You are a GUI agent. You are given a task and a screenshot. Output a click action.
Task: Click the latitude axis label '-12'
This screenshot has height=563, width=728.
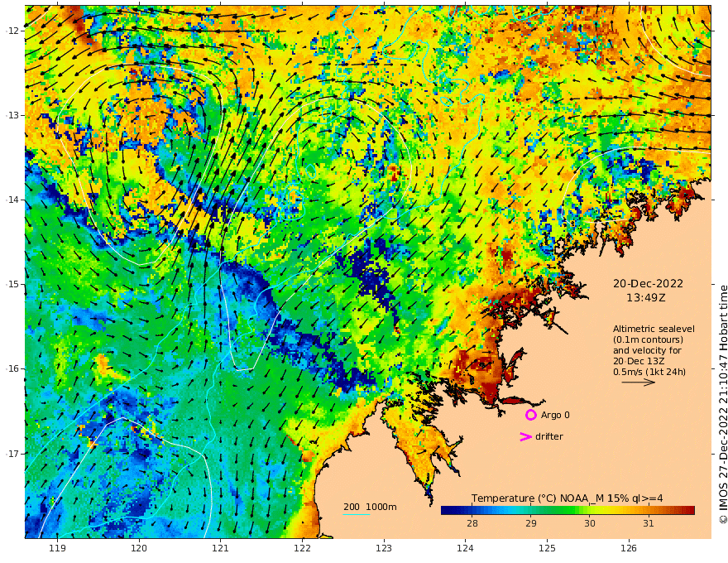click(12, 31)
